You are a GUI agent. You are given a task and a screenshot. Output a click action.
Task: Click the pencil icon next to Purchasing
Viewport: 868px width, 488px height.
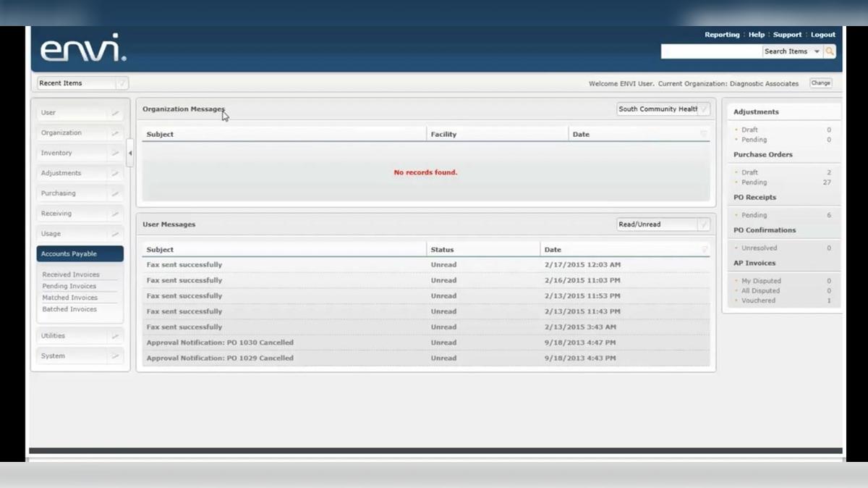tap(115, 193)
